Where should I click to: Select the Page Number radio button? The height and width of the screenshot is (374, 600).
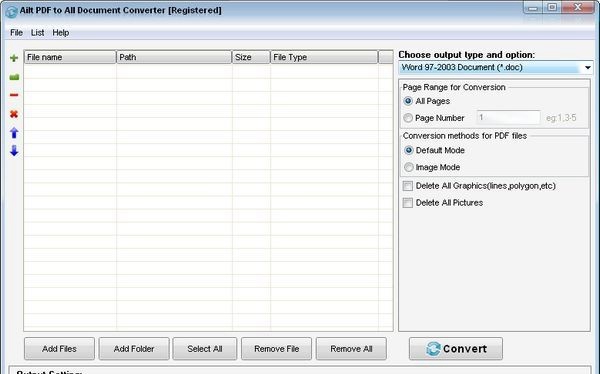click(408, 118)
